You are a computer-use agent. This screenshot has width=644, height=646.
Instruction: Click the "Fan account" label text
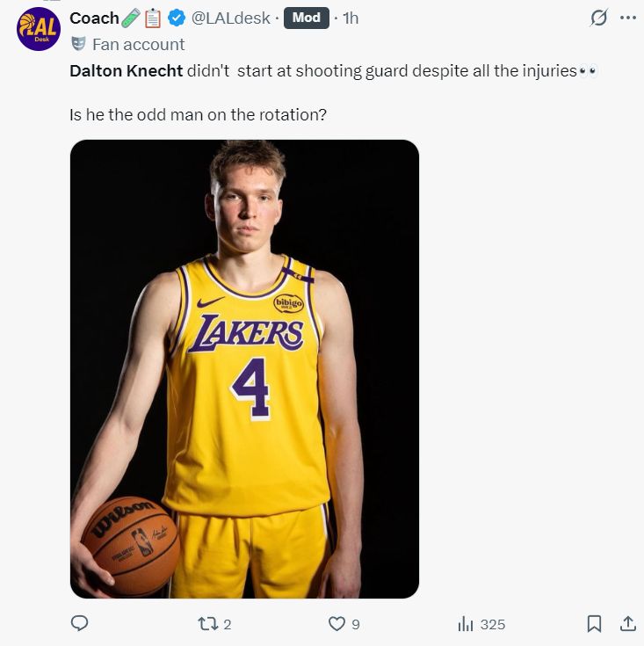[x=139, y=44]
